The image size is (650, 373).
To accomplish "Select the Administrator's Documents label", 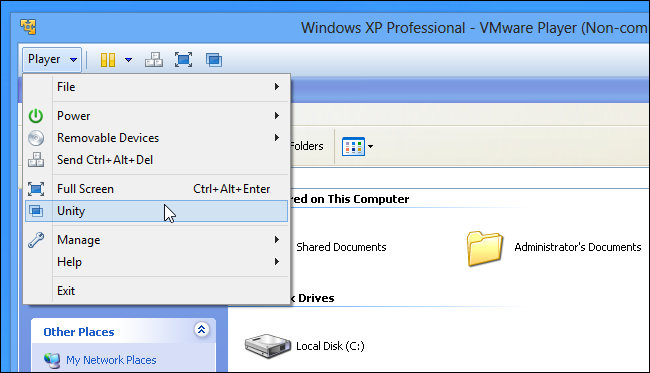I will (x=578, y=247).
